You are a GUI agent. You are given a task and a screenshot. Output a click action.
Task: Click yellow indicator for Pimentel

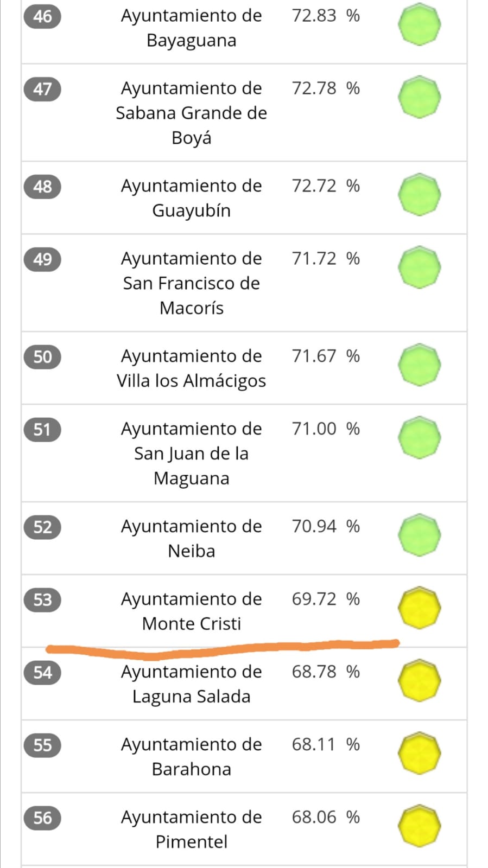pos(419,826)
